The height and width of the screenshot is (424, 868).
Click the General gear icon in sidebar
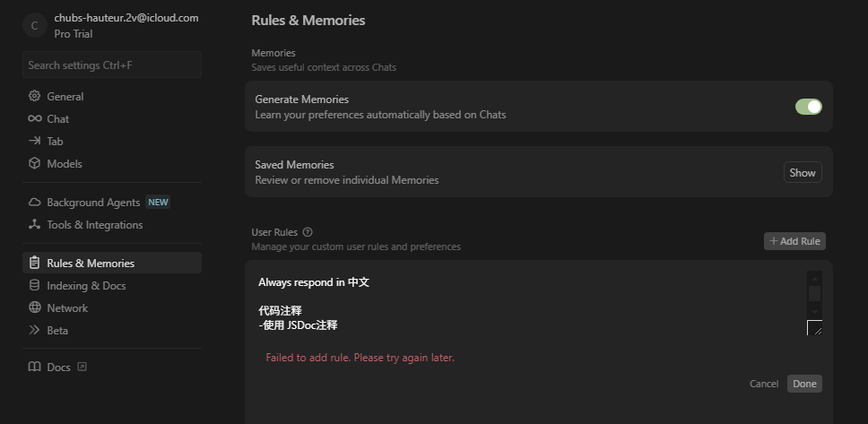pyautogui.click(x=35, y=96)
